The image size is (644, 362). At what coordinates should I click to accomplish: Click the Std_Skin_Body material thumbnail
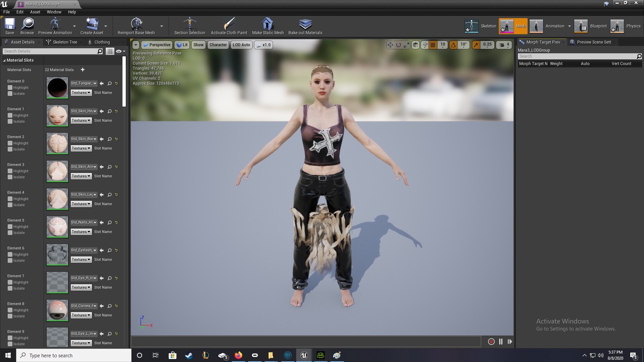[57, 143]
